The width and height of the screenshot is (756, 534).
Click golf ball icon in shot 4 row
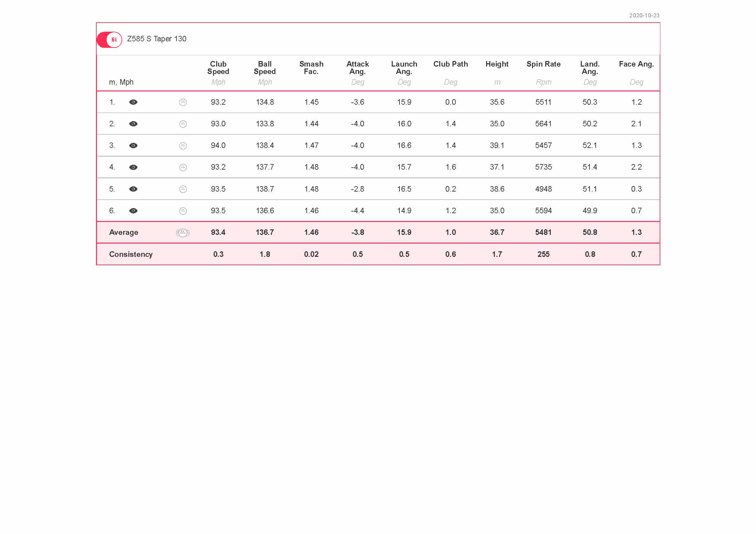point(183,167)
